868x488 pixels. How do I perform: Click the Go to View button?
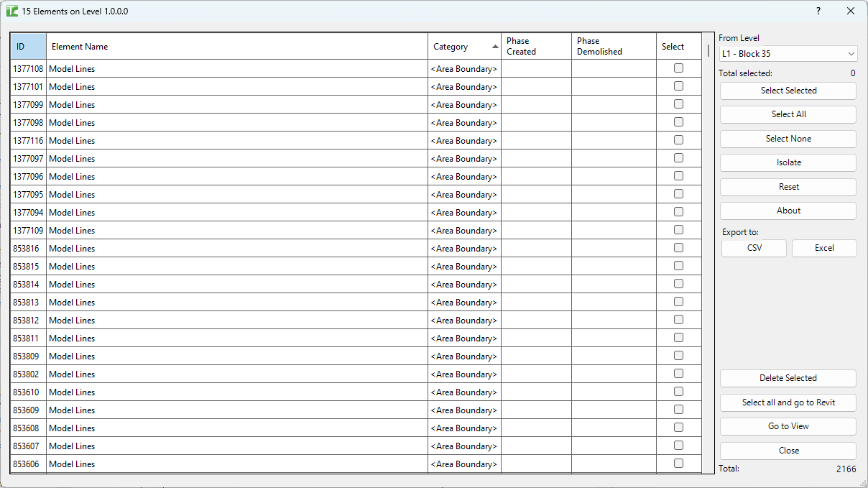coord(788,426)
